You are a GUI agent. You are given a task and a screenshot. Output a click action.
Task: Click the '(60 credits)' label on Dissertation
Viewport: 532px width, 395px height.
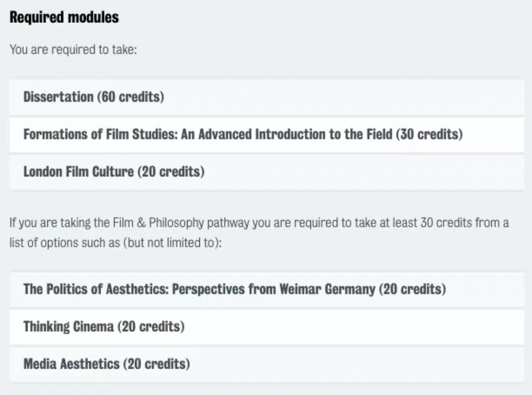(130, 97)
